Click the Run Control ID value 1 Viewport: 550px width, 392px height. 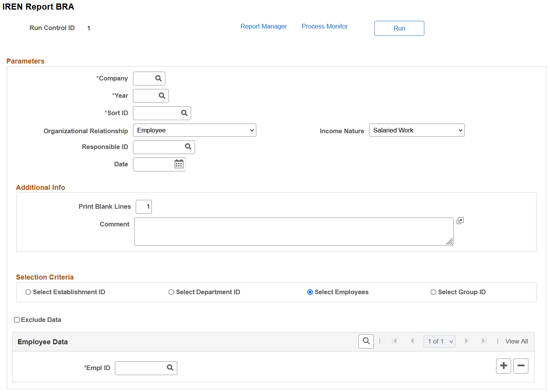click(x=89, y=28)
